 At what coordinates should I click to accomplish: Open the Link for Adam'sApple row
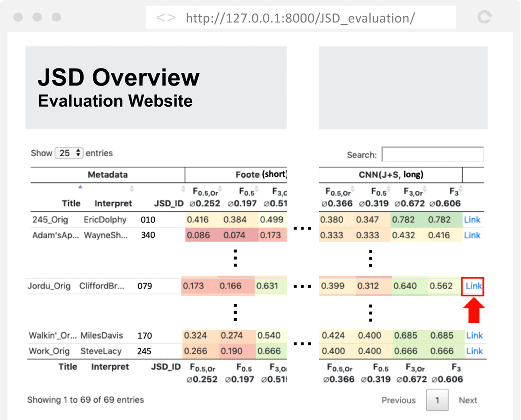472,235
